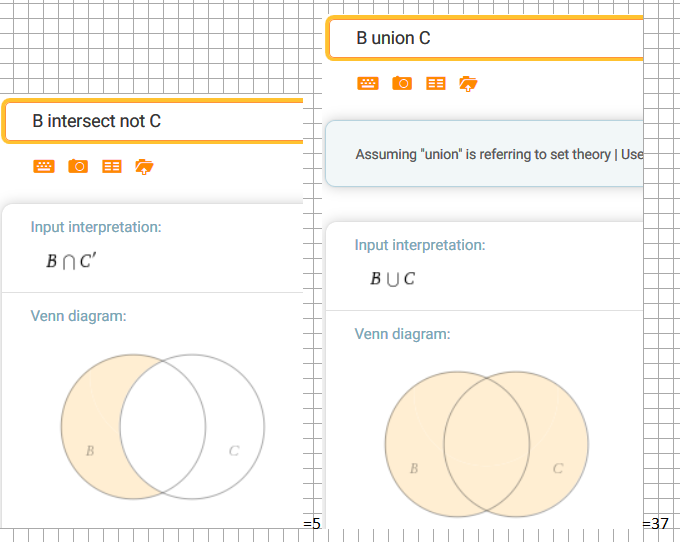Click the B ∩ C′ interpretation formula
This screenshot has width=680, height=542.
70,262
